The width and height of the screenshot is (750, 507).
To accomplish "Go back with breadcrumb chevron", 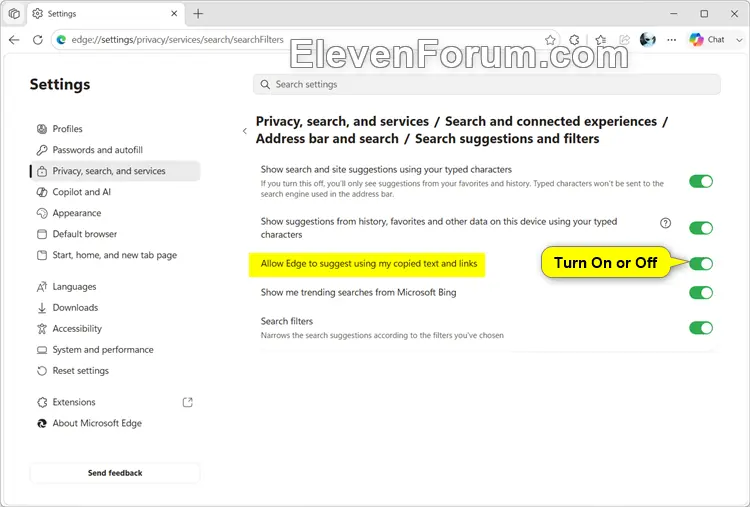I will point(245,131).
